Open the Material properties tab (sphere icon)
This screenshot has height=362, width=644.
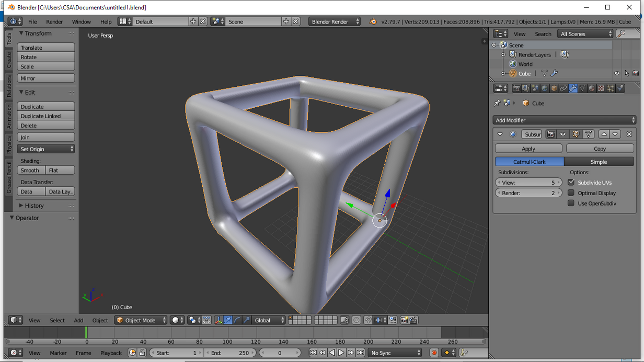[x=592, y=88]
